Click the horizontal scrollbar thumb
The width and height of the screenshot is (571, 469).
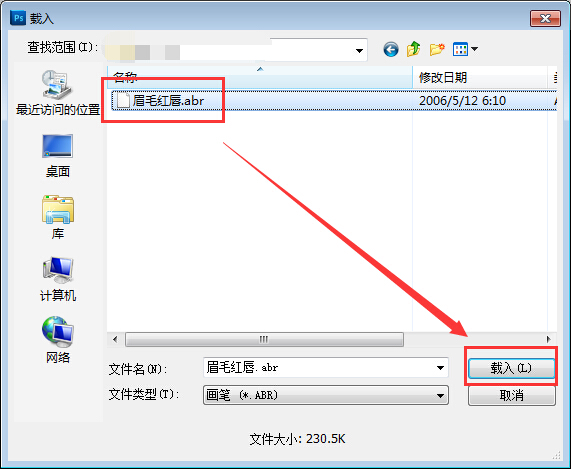pyautogui.click(x=264, y=339)
